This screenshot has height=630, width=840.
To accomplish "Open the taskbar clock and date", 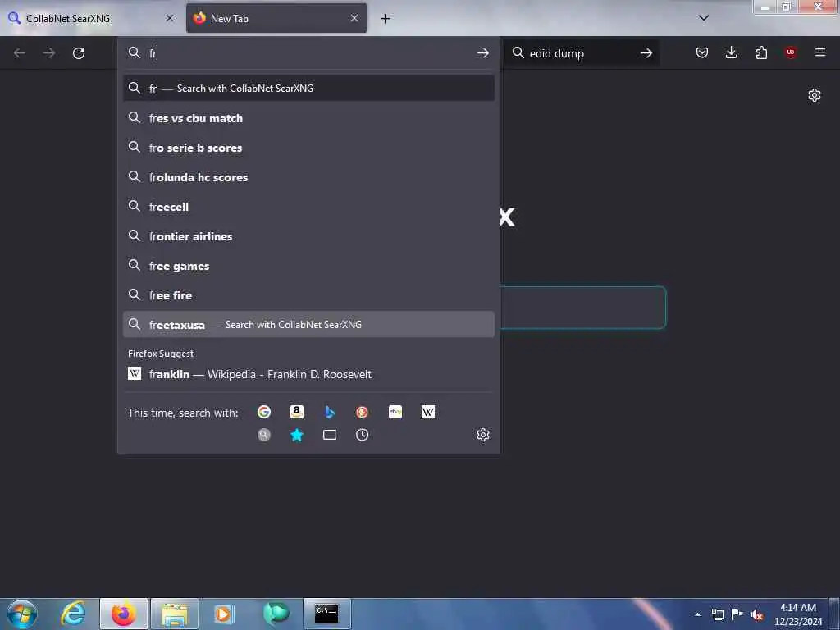I will (797, 614).
